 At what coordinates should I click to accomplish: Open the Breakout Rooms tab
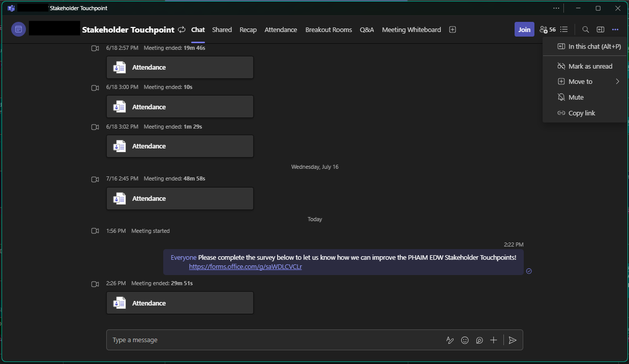click(328, 30)
